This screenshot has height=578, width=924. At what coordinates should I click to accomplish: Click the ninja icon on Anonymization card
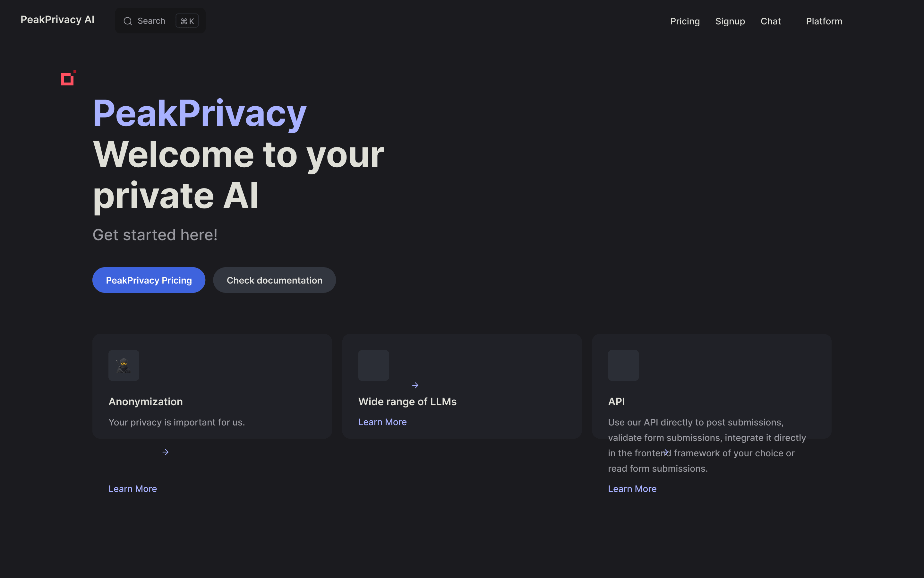point(124,365)
